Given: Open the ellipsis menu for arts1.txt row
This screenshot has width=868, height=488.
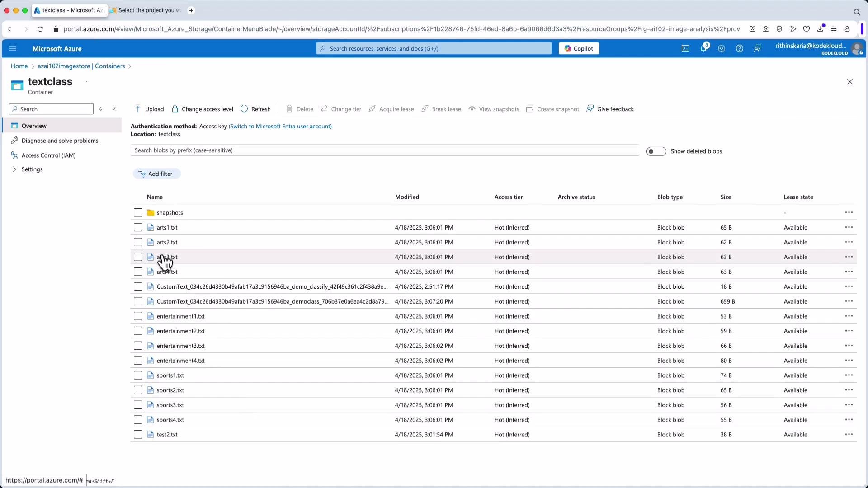Looking at the screenshot, I should [x=849, y=227].
